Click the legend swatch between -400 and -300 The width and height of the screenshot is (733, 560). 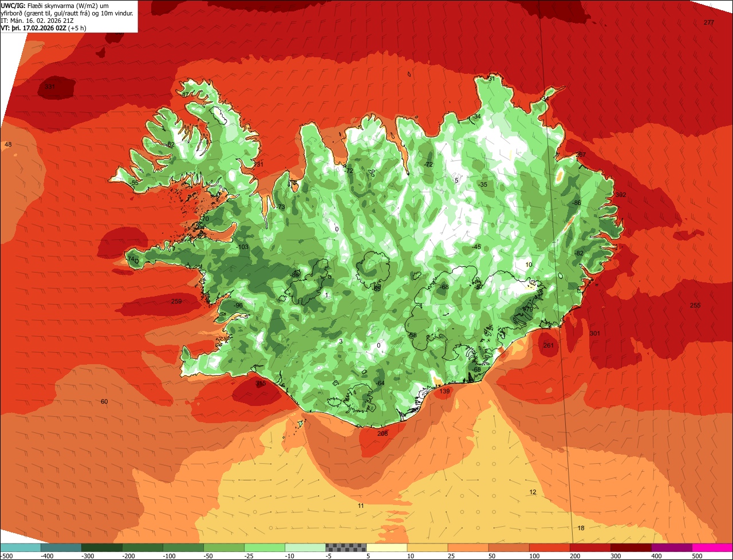(61, 548)
